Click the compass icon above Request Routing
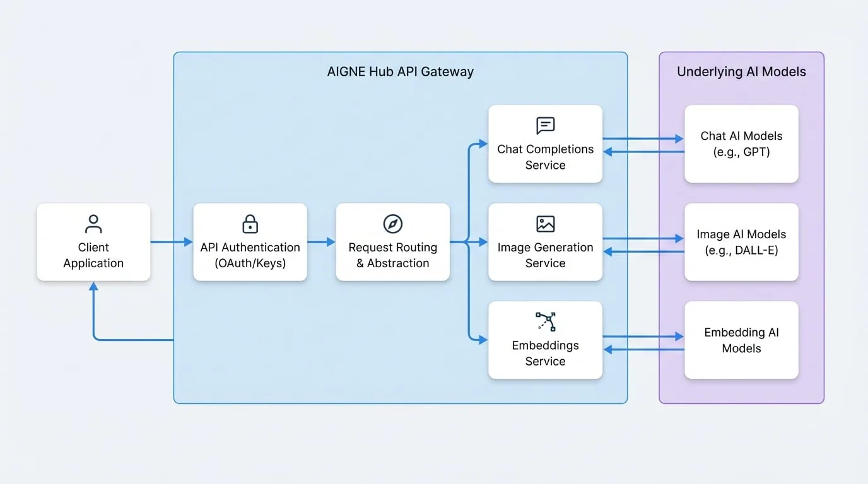The width and height of the screenshot is (868, 484). (x=393, y=224)
